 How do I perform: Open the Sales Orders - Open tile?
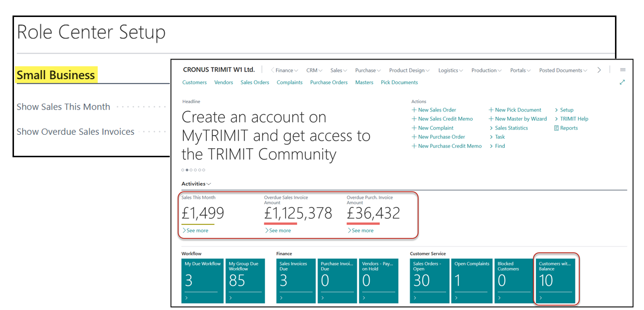[x=430, y=280]
